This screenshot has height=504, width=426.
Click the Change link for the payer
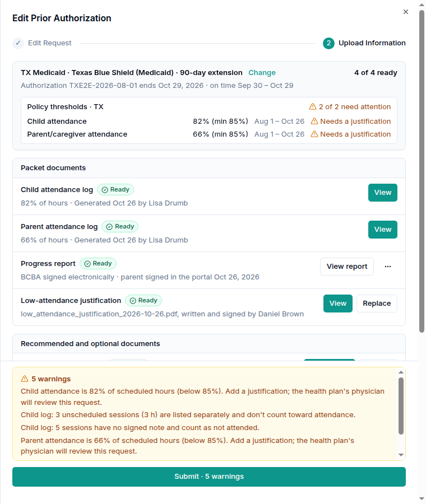[262, 73]
